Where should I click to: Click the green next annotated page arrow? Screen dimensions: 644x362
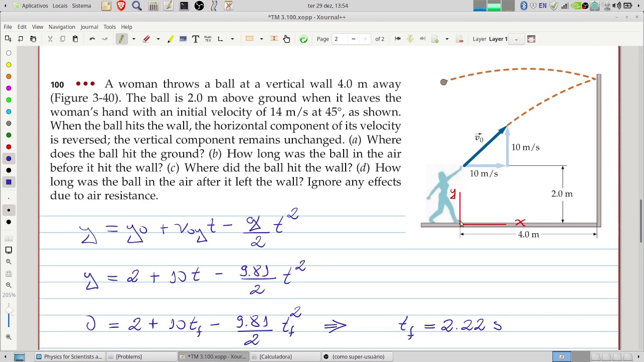410,39
